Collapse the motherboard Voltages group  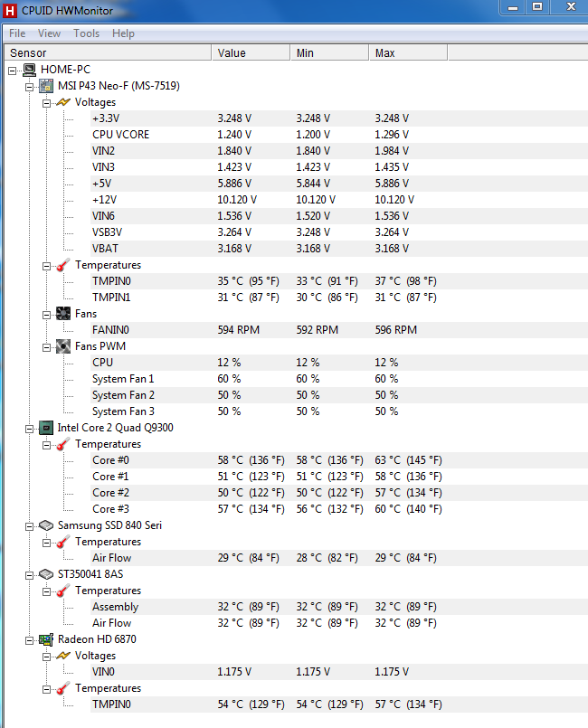pos(46,103)
